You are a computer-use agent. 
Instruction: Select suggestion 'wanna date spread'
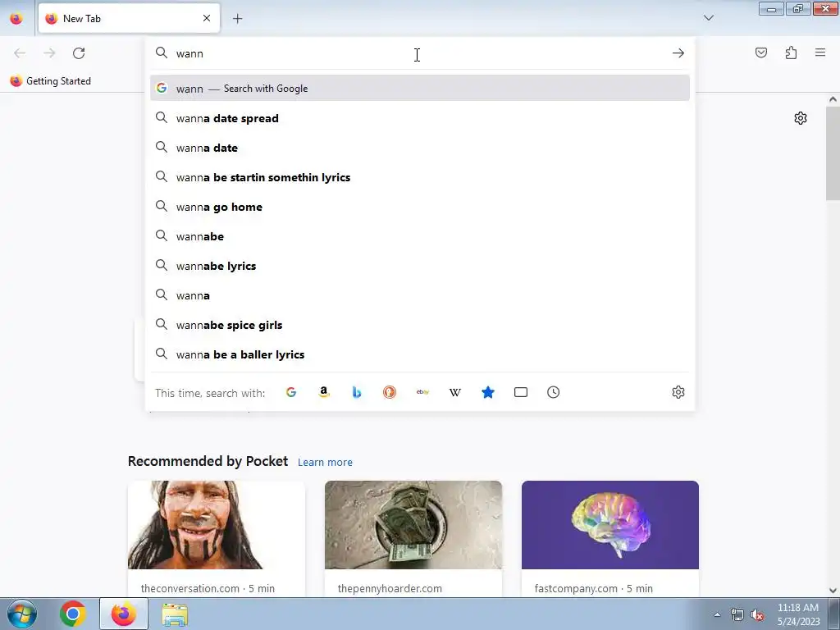pyautogui.click(x=420, y=118)
